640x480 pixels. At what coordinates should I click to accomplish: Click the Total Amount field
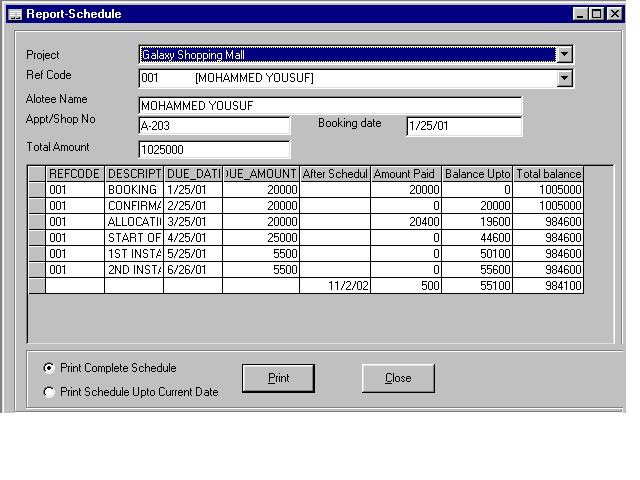214,150
